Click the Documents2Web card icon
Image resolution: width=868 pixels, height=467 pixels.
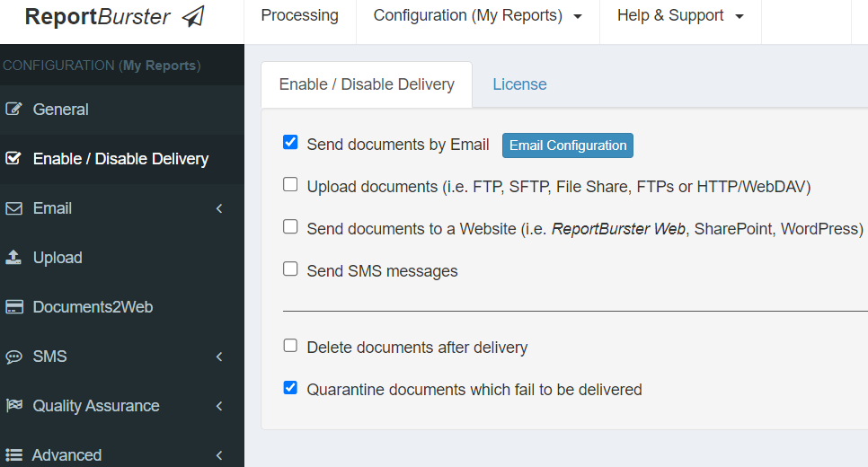click(x=13, y=307)
